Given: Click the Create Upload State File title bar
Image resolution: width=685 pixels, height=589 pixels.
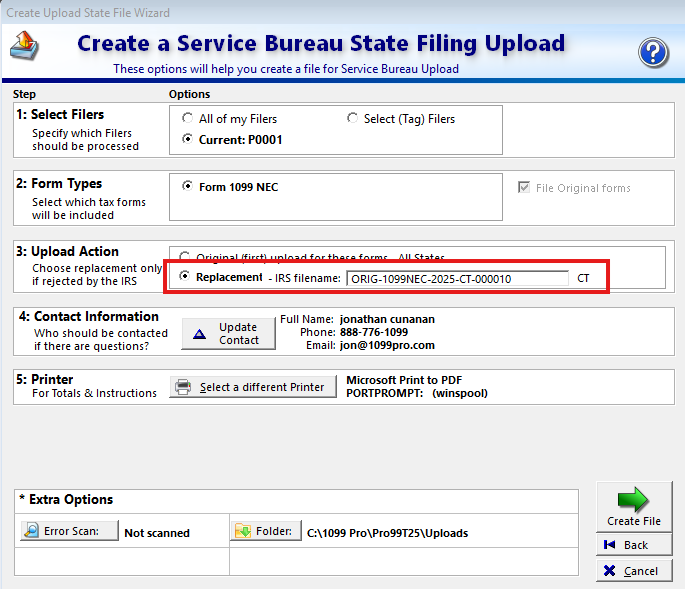Looking at the screenshot, I should tap(90, 13).
